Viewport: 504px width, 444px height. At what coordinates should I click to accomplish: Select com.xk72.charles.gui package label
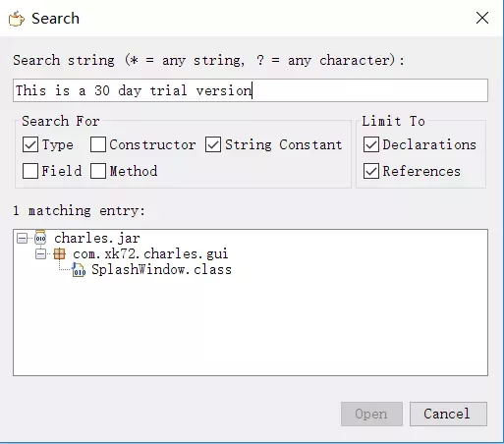150,254
